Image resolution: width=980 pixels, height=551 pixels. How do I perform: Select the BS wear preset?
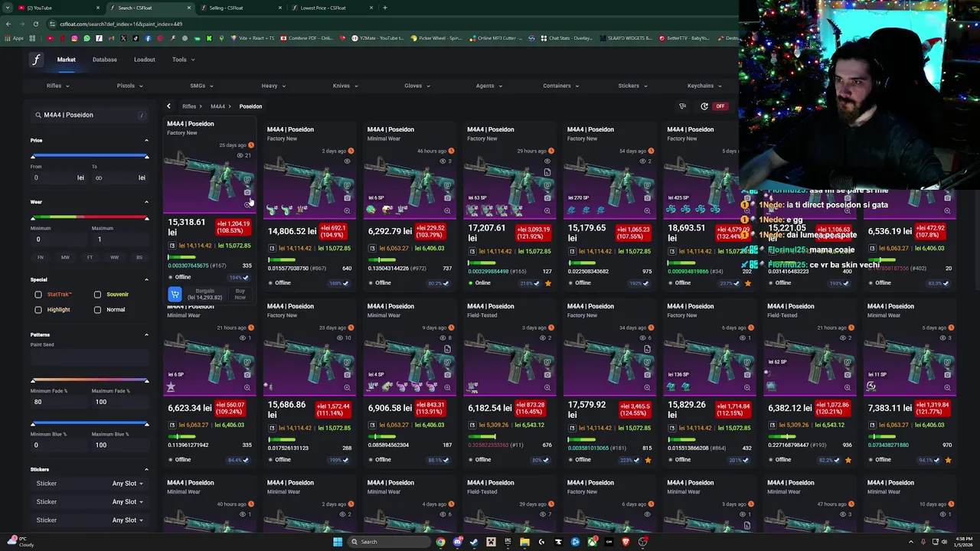coord(139,257)
